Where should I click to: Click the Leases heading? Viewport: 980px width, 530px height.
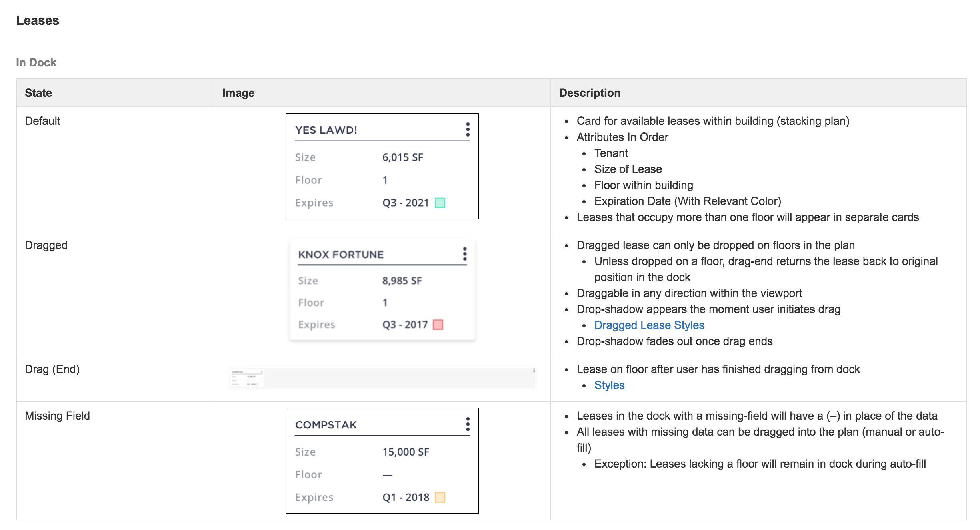tap(38, 20)
